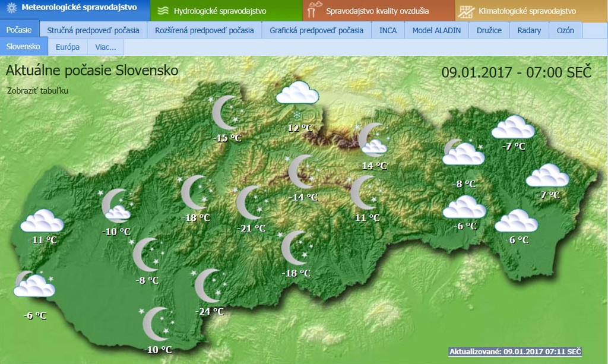Open the Hydrologické spravodajstvo section
This screenshot has width=608, height=364.
[220, 11]
